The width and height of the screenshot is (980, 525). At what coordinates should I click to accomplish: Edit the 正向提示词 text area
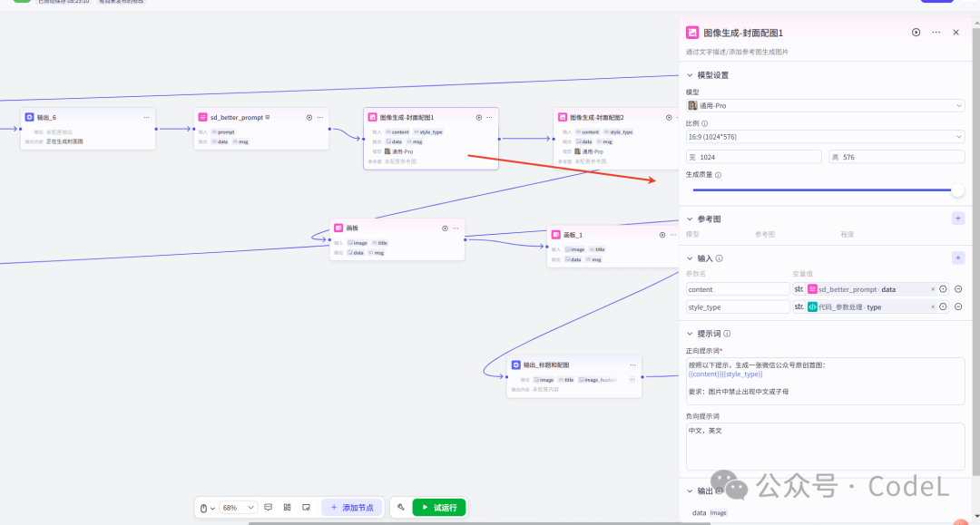tap(825, 381)
